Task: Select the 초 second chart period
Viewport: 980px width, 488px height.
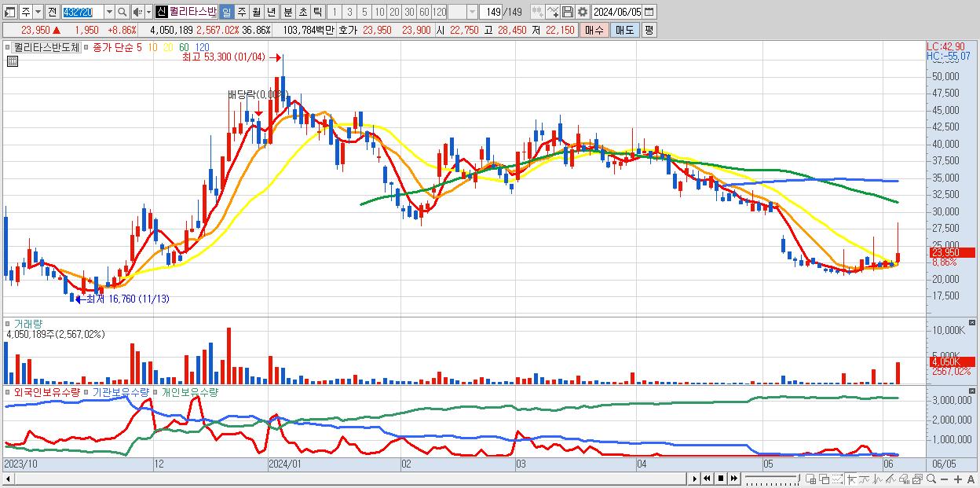Action: coord(302,12)
